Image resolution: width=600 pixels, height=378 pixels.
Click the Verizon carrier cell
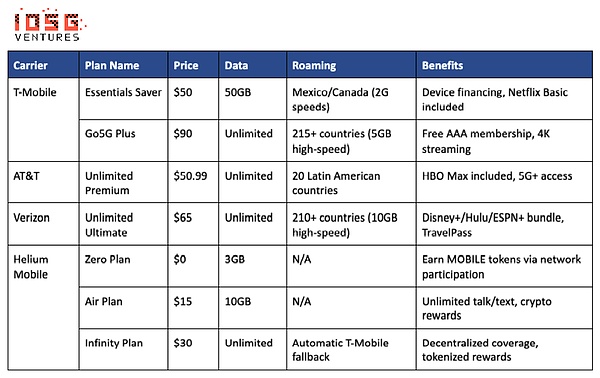(x=43, y=224)
